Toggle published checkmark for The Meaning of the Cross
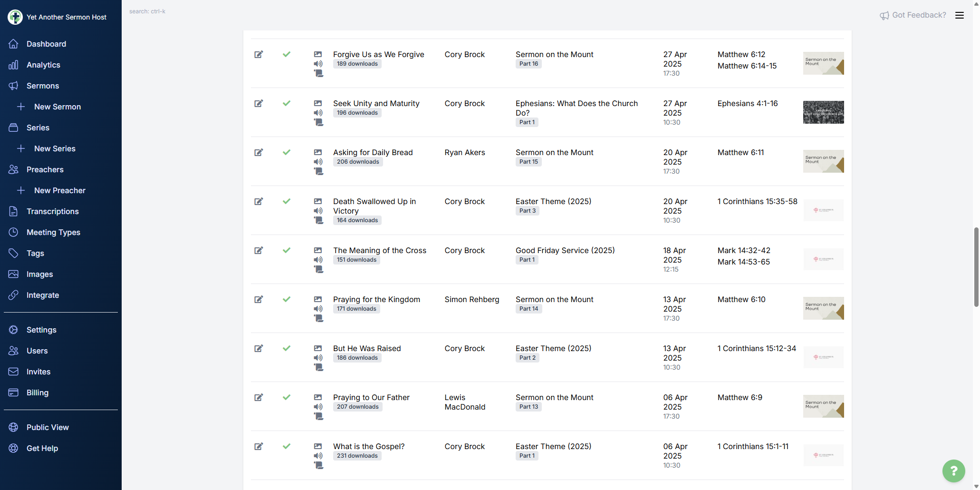Viewport: 980px width, 490px height. (287, 250)
